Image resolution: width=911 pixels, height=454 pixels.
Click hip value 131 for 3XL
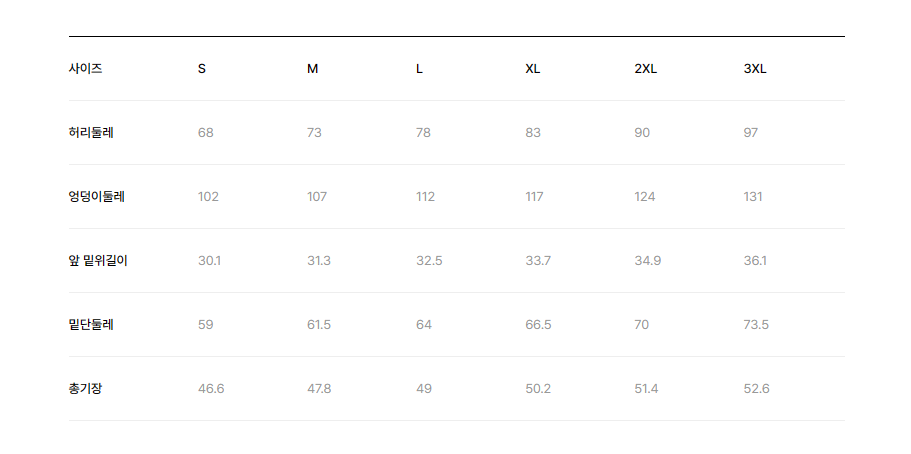click(753, 196)
